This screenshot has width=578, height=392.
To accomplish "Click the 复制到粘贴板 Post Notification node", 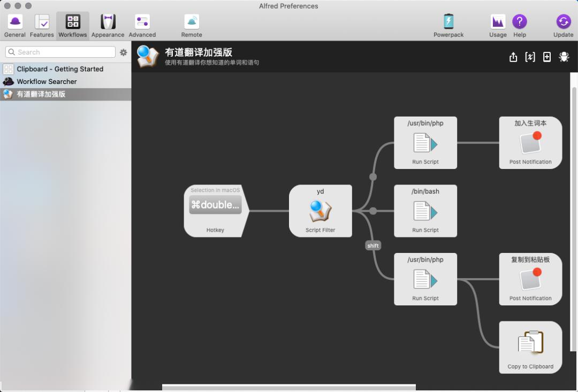I will pos(530,279).
